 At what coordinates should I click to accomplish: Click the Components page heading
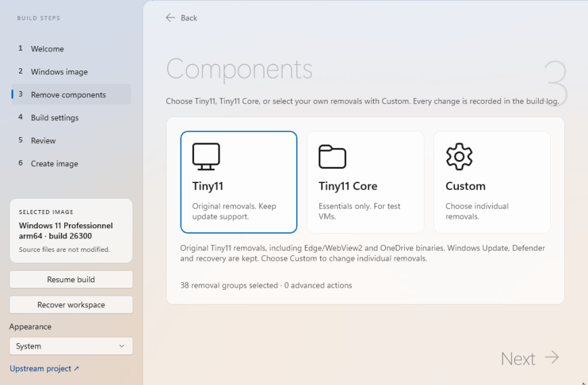tap(239, 69)
